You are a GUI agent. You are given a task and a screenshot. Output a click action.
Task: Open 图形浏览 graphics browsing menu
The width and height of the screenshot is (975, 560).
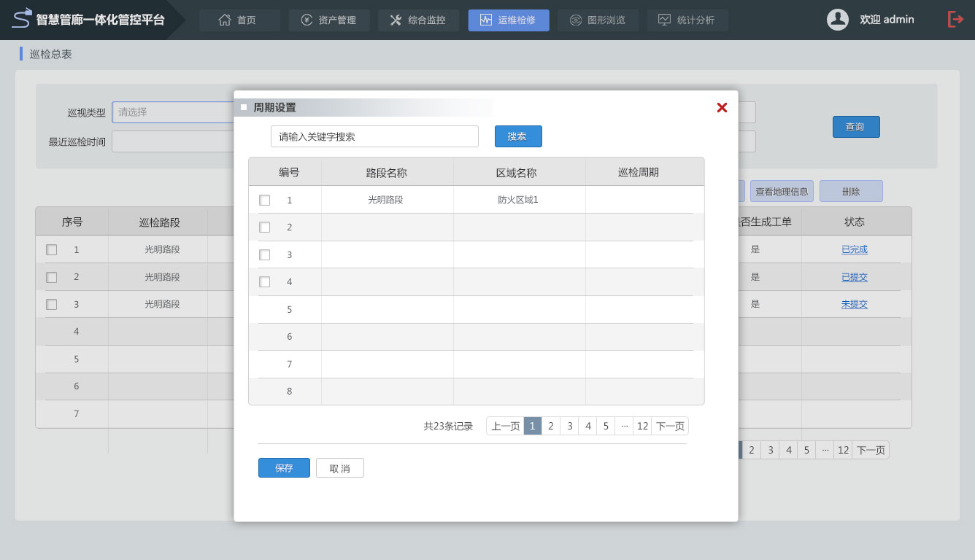click(598, 20)
